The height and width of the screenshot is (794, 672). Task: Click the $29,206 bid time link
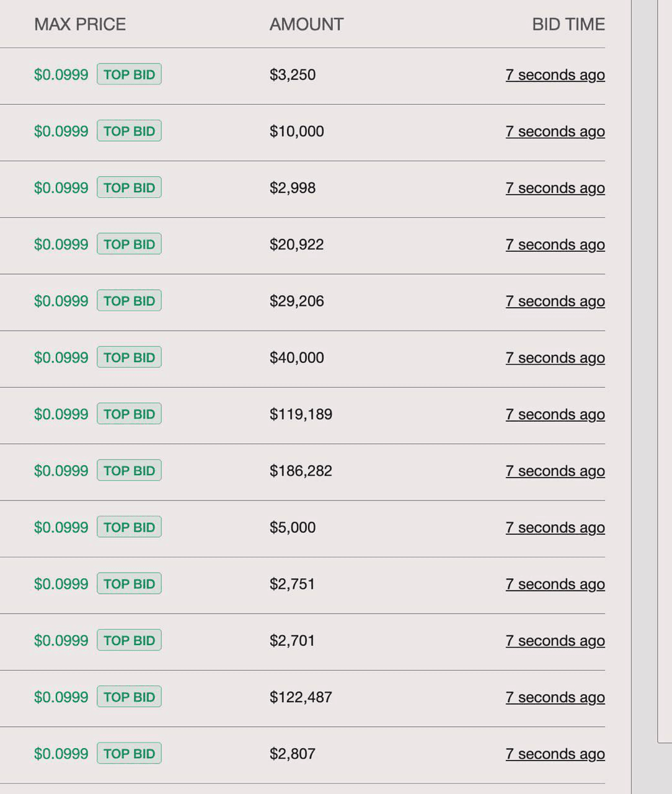pyautogui.click(x=555, y=301)
